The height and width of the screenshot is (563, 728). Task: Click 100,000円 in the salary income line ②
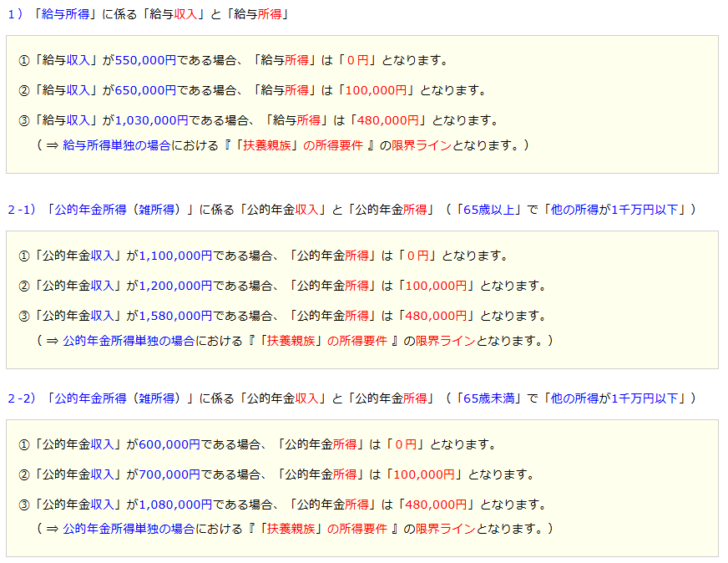coord(376,90)
